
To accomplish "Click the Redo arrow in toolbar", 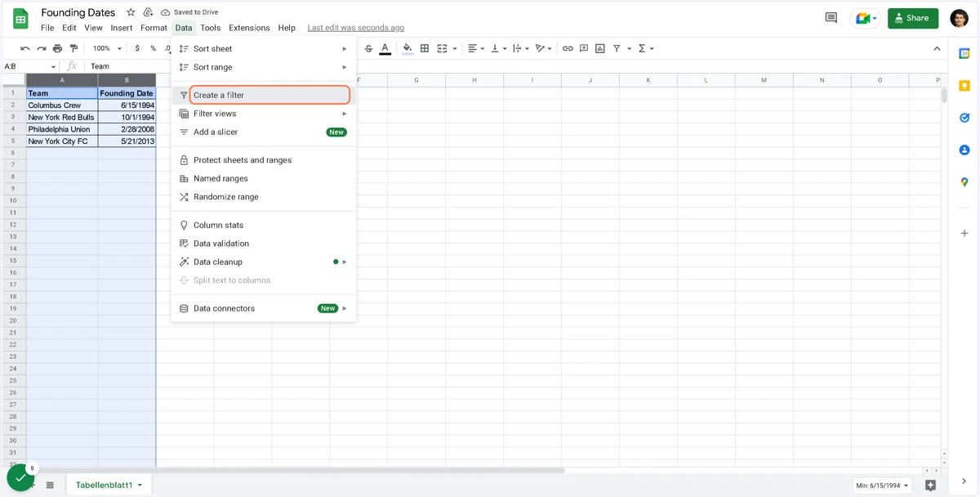I will click(x=41, y=49).
